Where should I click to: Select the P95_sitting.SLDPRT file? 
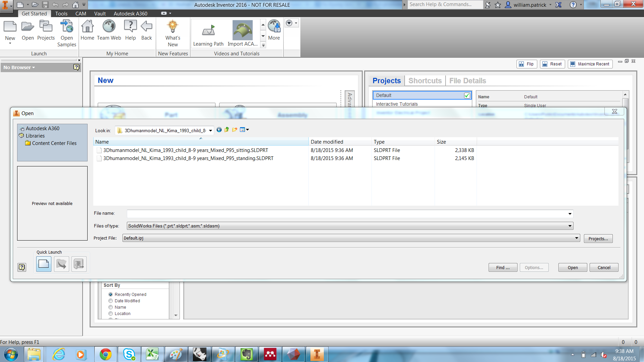(186, 150)
